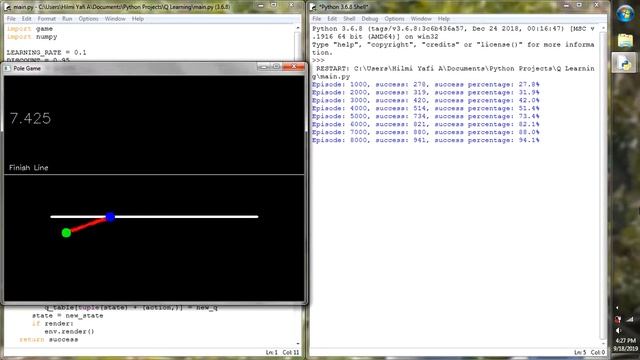Image resolution: width=640 pixels, height=360 pixels.
Task: Click the clock showing 4:27 PM
Action: point(625,340)
